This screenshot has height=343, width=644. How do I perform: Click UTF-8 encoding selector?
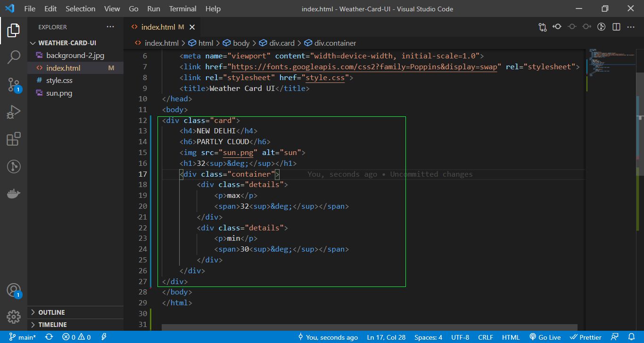point(460,337)
